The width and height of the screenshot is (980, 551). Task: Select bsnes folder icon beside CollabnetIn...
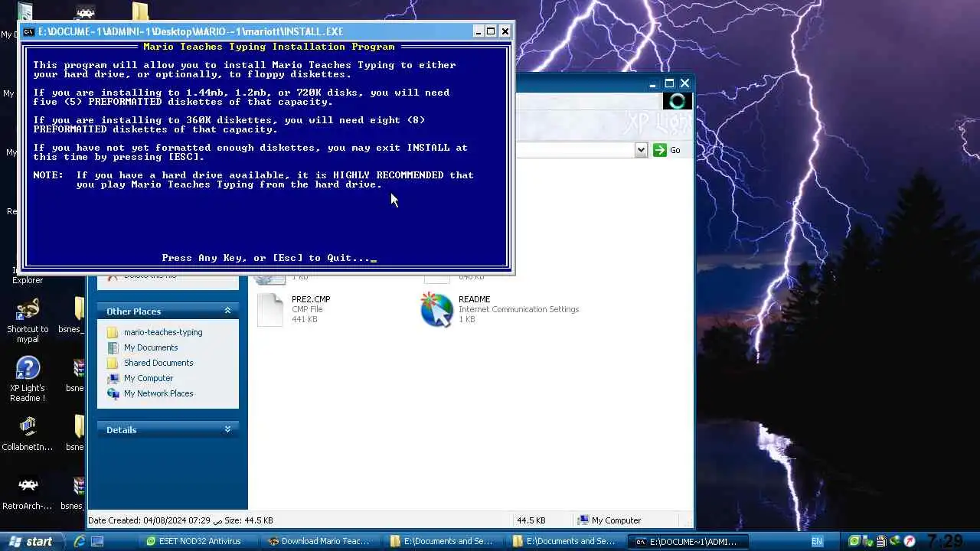pyautogui.click(x=80, y=427)
